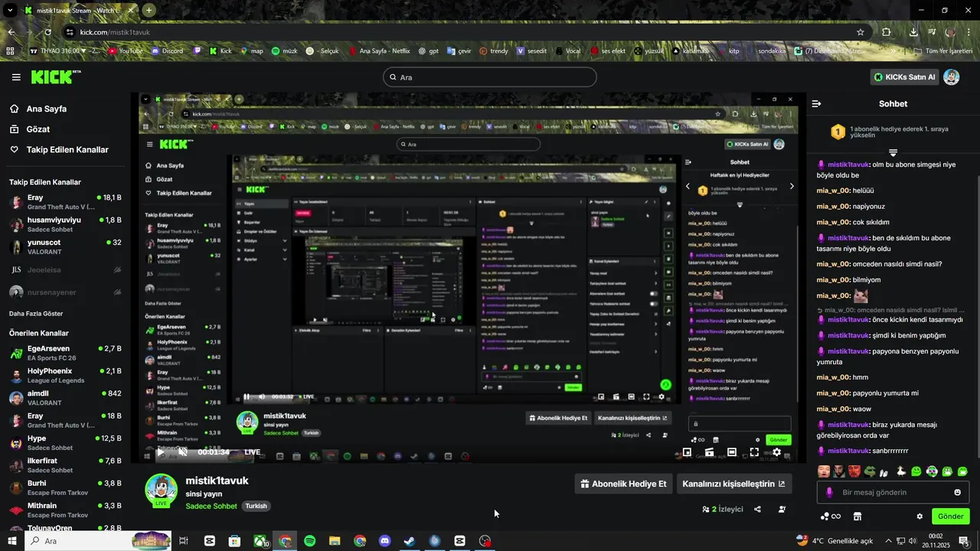Viewport: 980px width, 551px height.
Task: Go to Ana Sayfa
Action: pos(38,109)
